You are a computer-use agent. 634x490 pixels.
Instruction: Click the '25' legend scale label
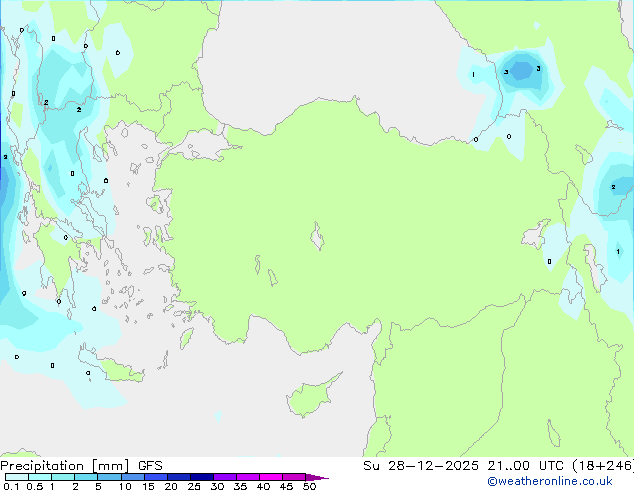click(x=194, y=486)
